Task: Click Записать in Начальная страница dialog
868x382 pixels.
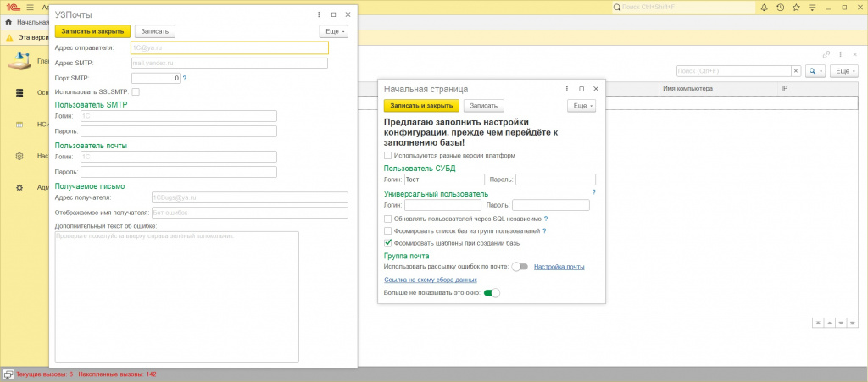Action: pyautogui.click(x=484, y=105)
